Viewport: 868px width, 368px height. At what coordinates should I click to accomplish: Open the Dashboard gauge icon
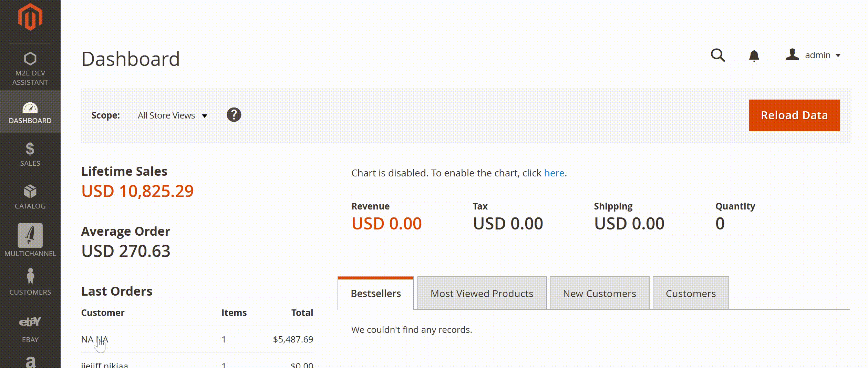[x=30, y=108]
